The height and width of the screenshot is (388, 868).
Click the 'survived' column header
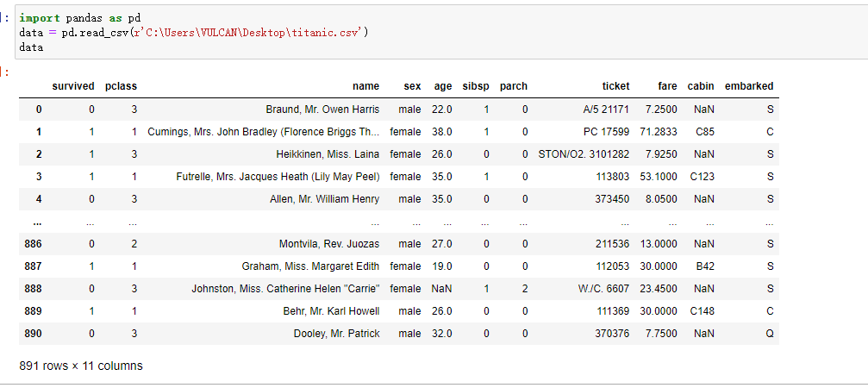pos(73,86)
